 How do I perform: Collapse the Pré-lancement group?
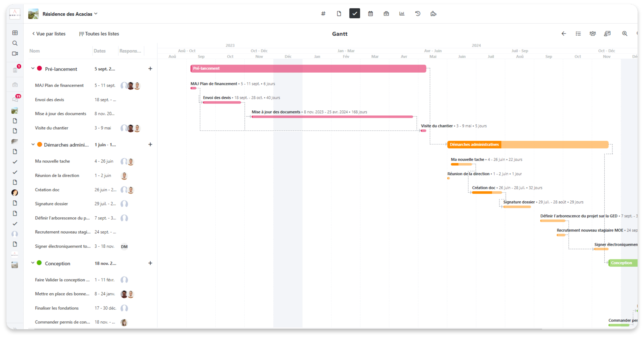pos(33,68)
